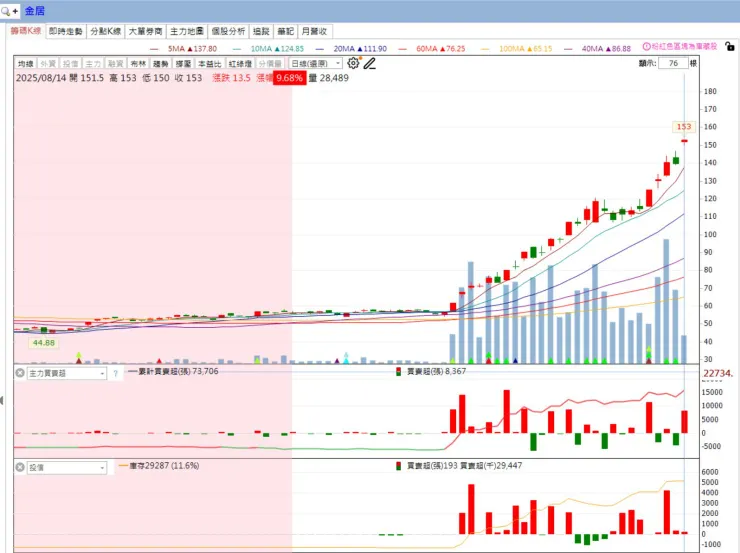
Task: Open the 日線(還原) timeframe dropdown
Action: 315,64
